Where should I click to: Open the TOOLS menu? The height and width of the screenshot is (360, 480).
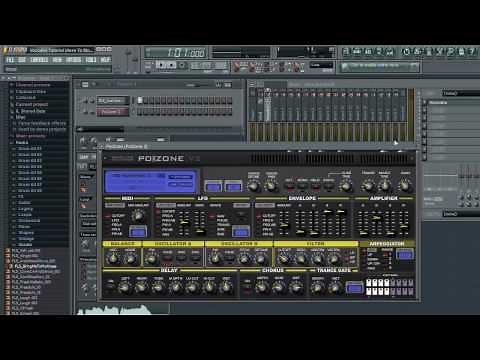pos(91,60)
